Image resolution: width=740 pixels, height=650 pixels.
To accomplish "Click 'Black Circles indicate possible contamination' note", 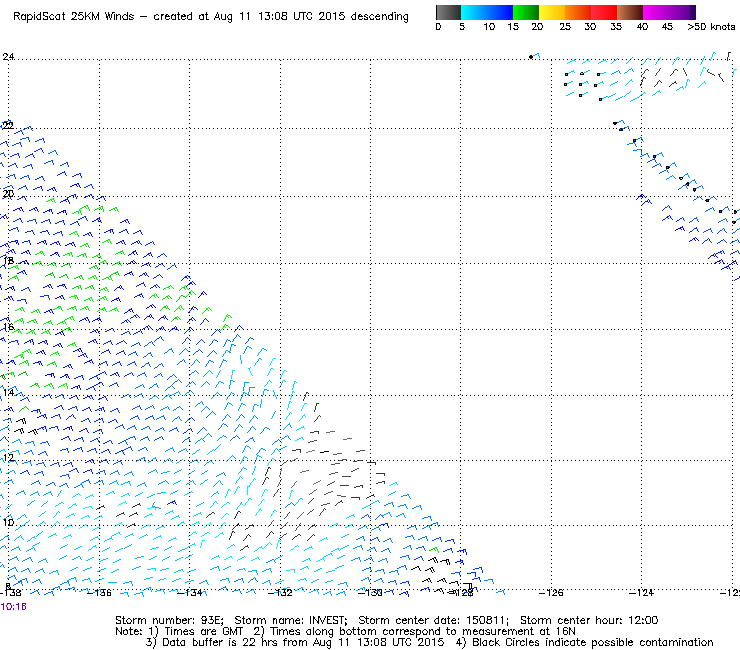I will coord(593,642).
